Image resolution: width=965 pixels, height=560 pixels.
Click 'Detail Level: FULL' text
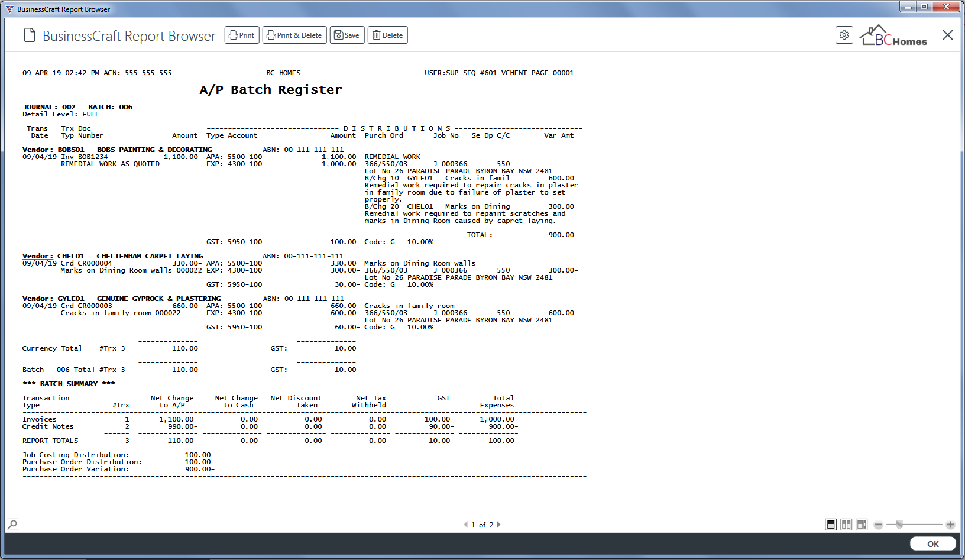click(x=61, y=114)
